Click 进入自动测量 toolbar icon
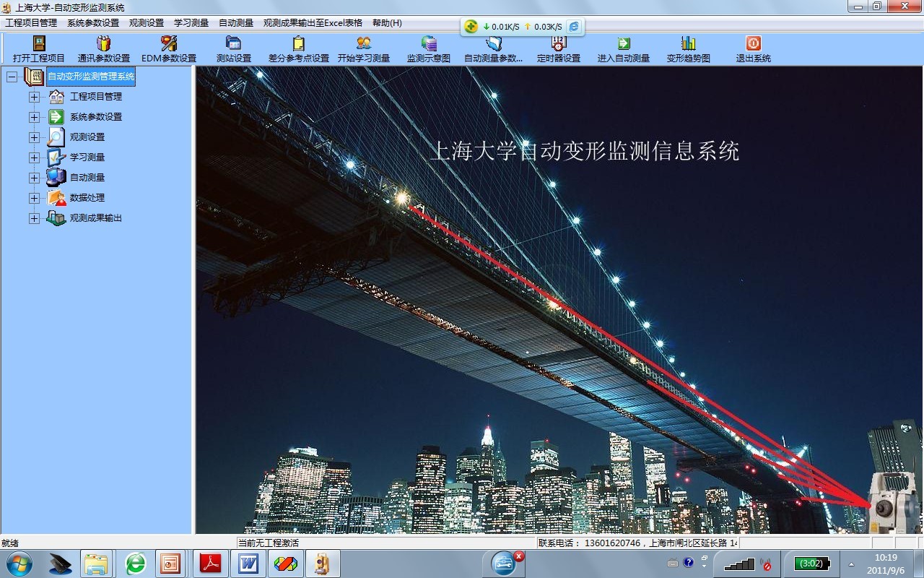 [x=624, y=44]
